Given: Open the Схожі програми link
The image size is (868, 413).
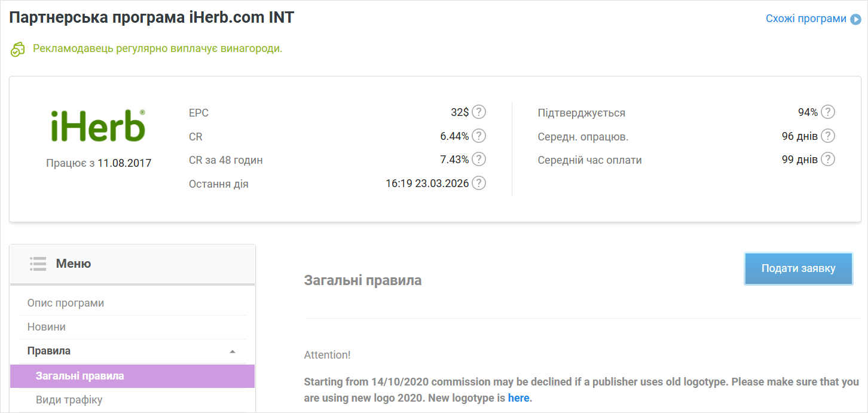Looking at the screenshot, I should coord(806,19).
